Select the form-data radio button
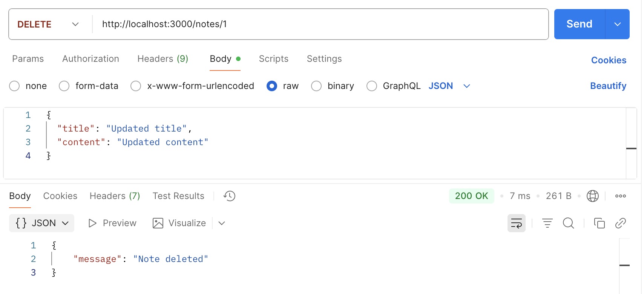Screen dimensions: 644x294 click(x=64, y=86)
